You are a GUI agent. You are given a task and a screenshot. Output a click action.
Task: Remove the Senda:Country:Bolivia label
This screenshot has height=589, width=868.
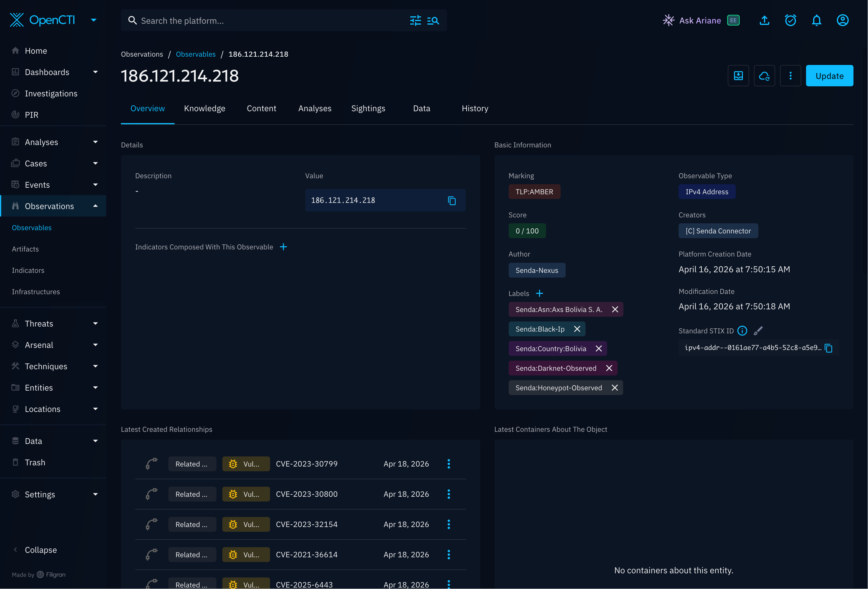click(x=599, y=349)
